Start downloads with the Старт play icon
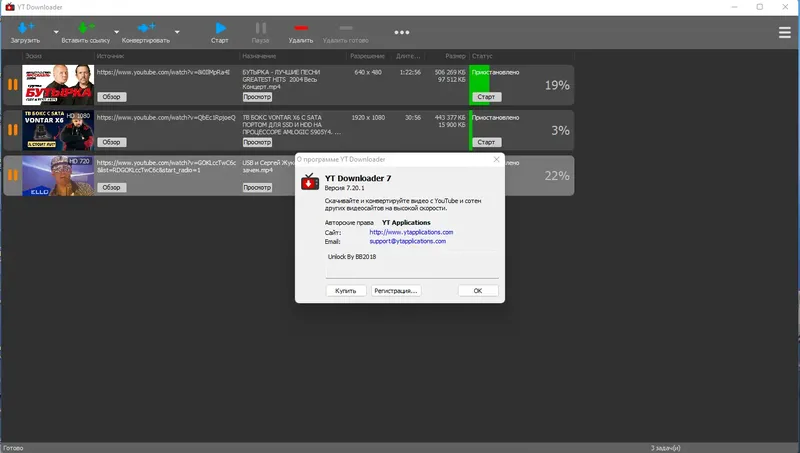The image size is (800, 453). [220, 28]
